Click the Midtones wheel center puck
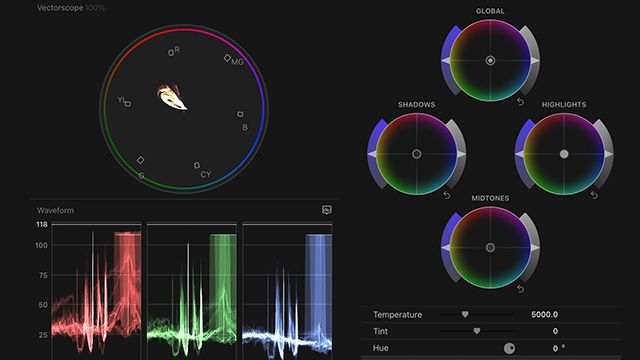640x360 pixels. (x=490, y=247)
